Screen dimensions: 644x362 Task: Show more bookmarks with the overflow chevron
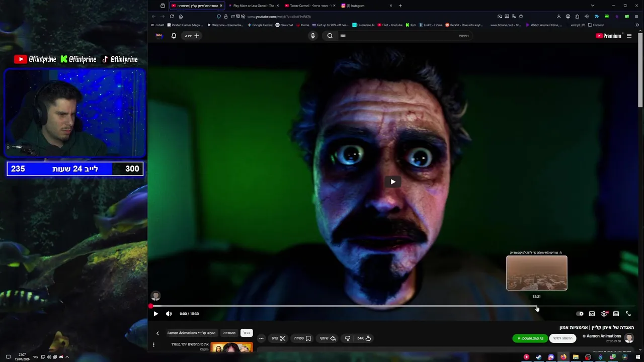coord(637,25)
